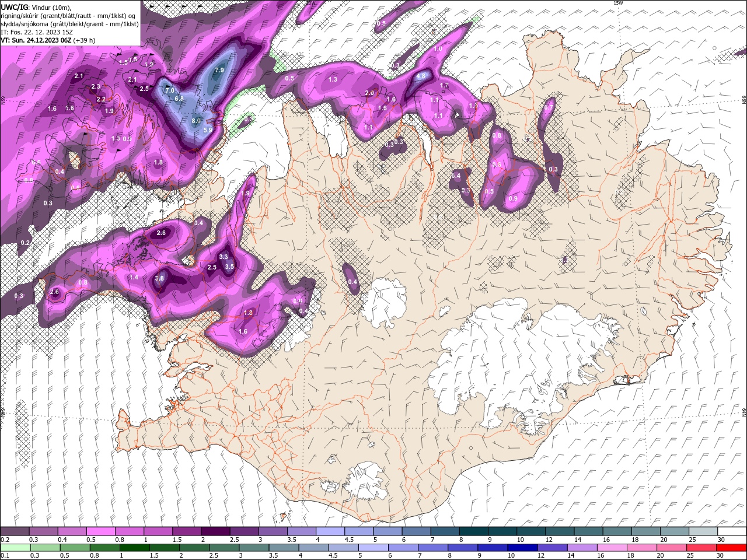Click the 0.7 precipitation value on the map

[549, 107]
